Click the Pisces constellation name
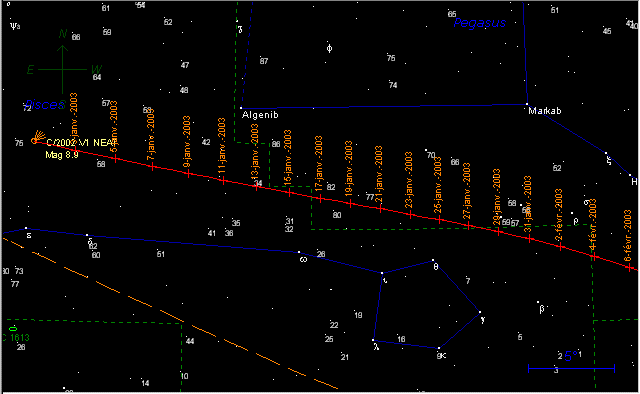The image size is (640, 394). (x=45, y=105)
